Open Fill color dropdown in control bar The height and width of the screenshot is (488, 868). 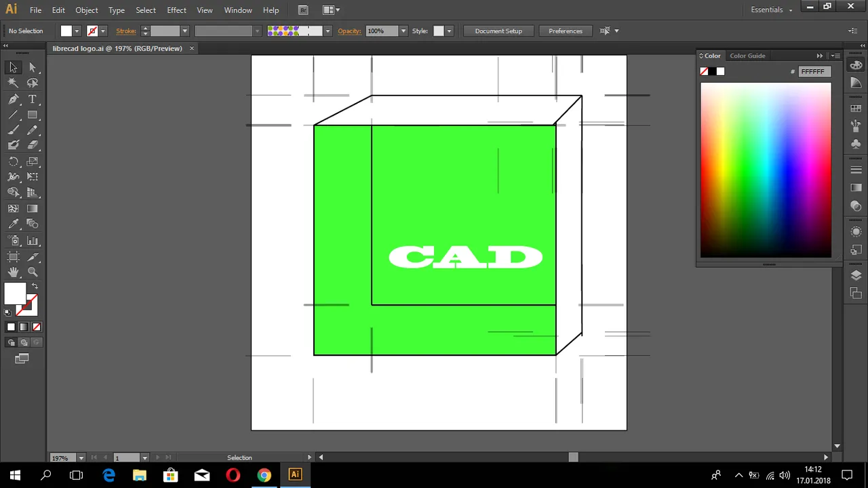[77, 31]
